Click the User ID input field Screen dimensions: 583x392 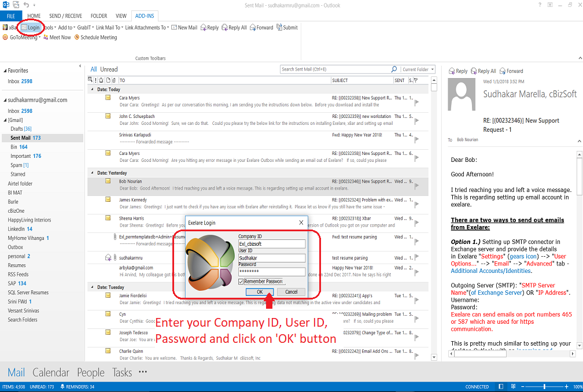pyautogui.click(x=272, y=258)
